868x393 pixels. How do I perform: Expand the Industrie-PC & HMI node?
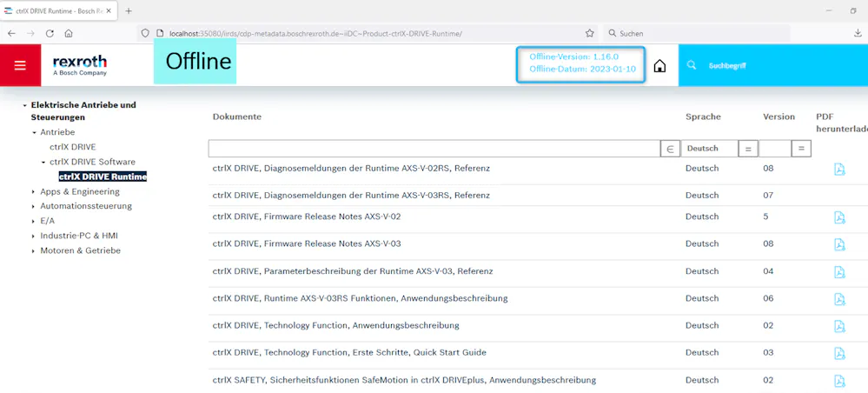click(35, 236)
